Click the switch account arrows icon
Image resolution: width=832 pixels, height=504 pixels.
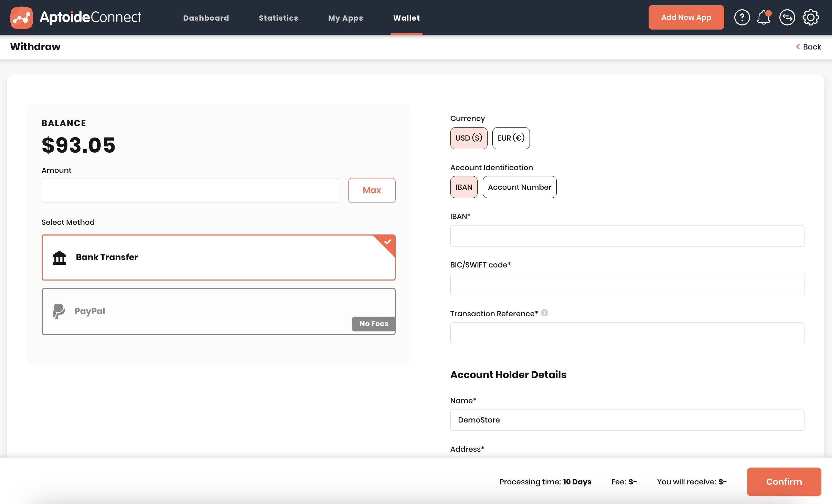pyautogui.click(x=787, y=18)
